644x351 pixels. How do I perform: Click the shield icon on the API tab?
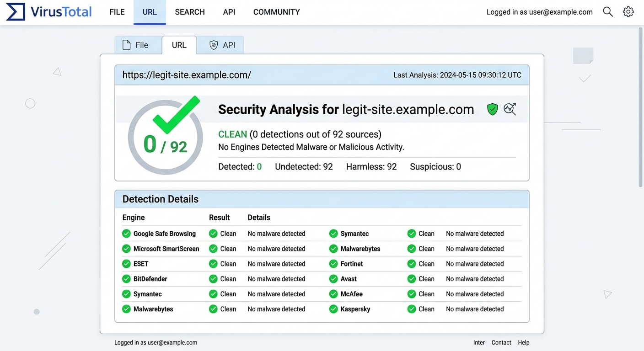(213, 45)
